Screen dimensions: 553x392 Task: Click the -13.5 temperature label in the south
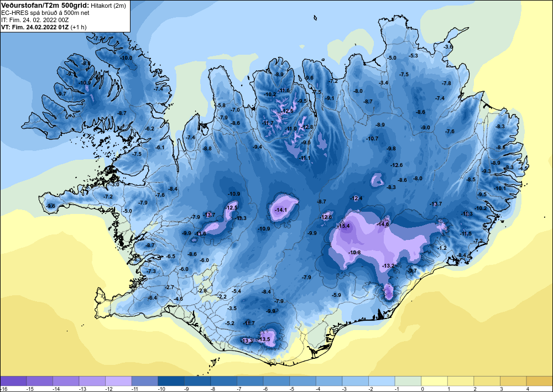tap(264, 339)
